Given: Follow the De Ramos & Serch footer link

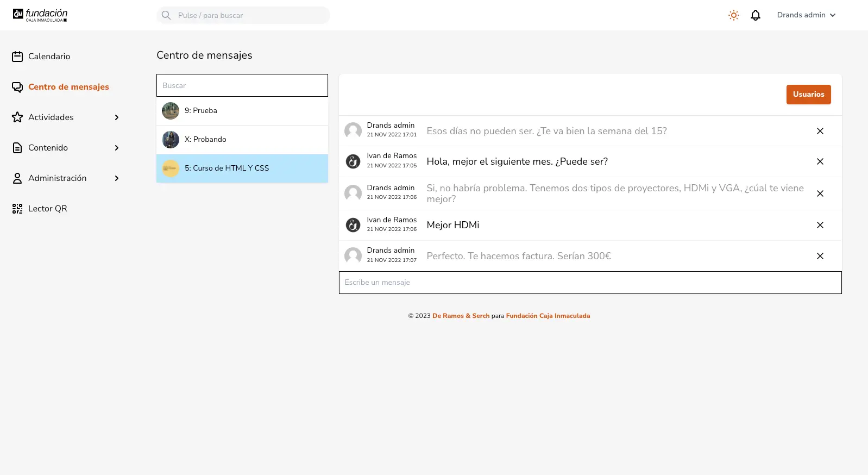Looking at the screenshot, I should 461,316.
